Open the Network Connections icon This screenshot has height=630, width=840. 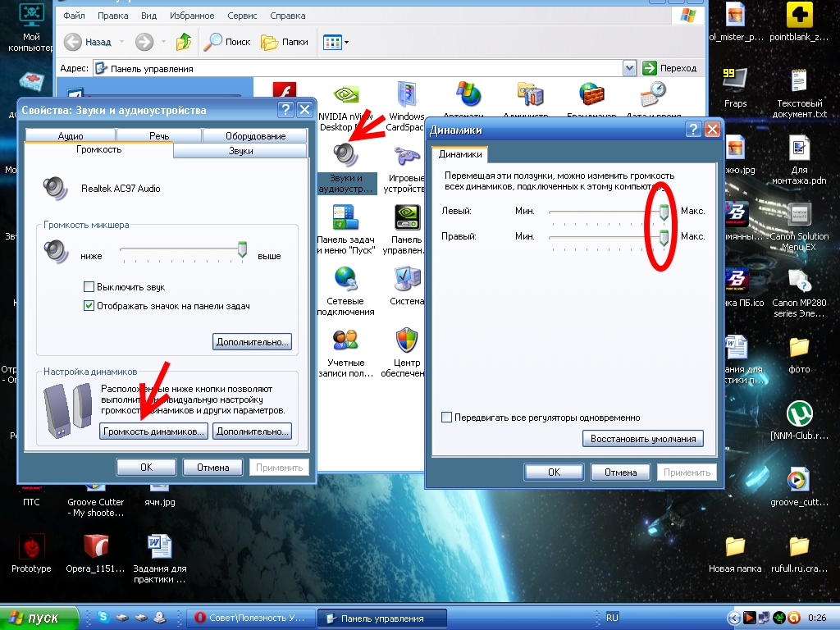click(x=345, y=291)
